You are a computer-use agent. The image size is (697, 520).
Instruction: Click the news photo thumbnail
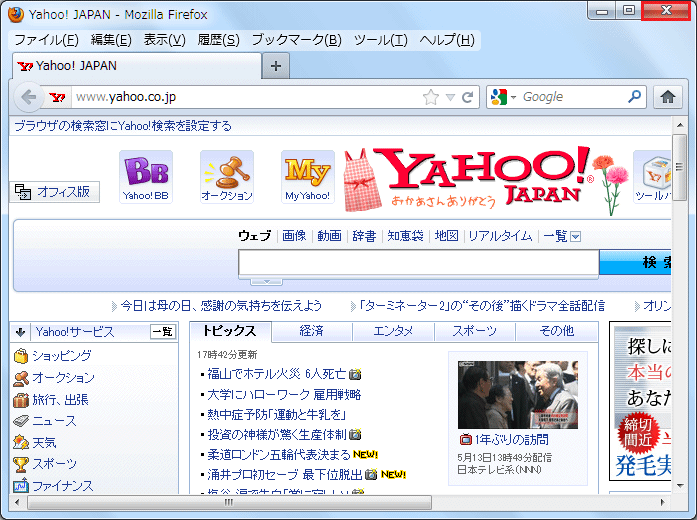(x=518, y=395)
